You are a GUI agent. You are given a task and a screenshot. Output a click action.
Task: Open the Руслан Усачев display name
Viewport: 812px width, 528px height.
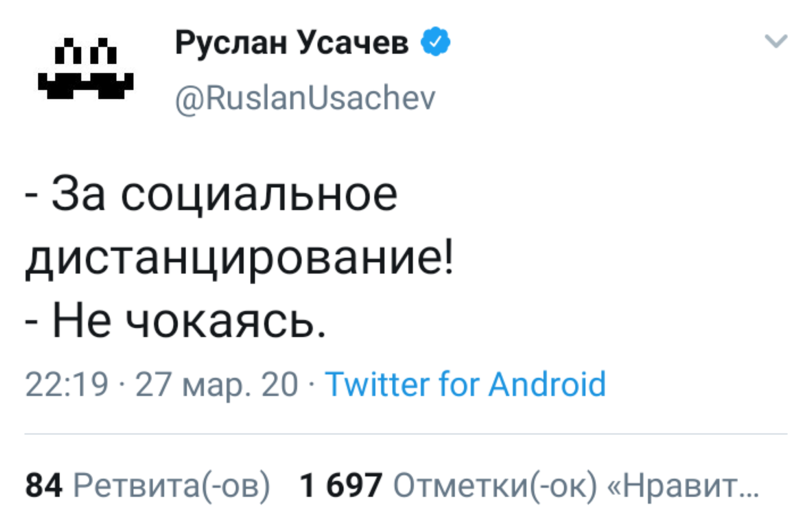coord(292,42)
